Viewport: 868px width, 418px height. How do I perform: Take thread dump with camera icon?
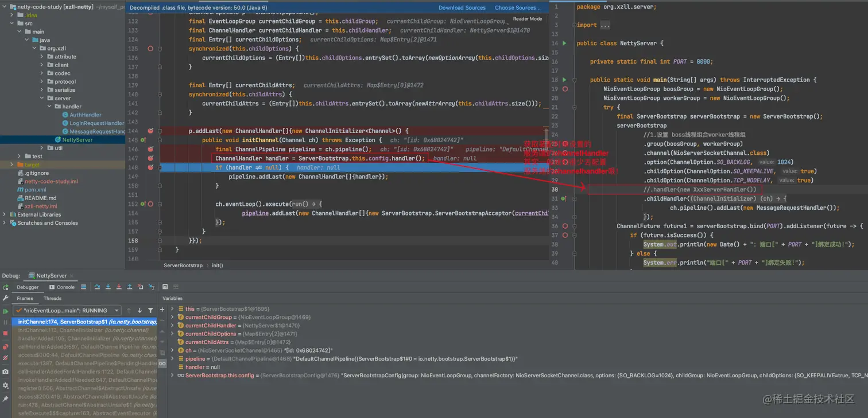pos(5,372)
